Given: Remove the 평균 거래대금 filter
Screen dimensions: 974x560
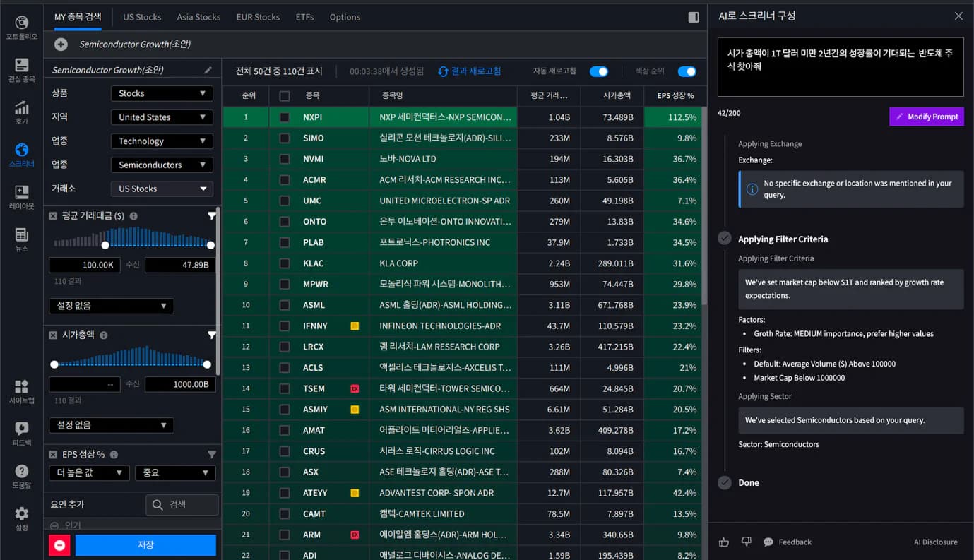Looking at the screenshot, I should point(53,216).
